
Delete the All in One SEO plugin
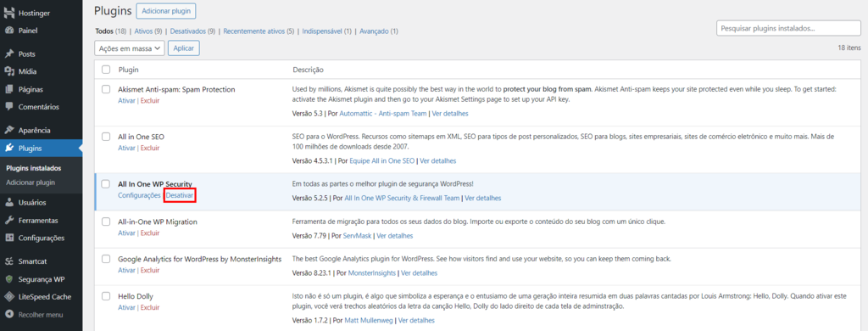149,148
